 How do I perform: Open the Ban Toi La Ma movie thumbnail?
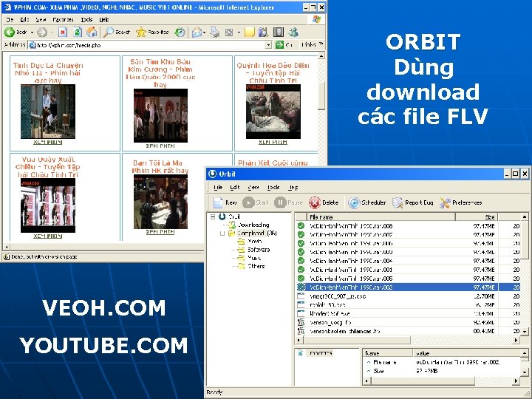pyautogui.click(x=160, y=202)
